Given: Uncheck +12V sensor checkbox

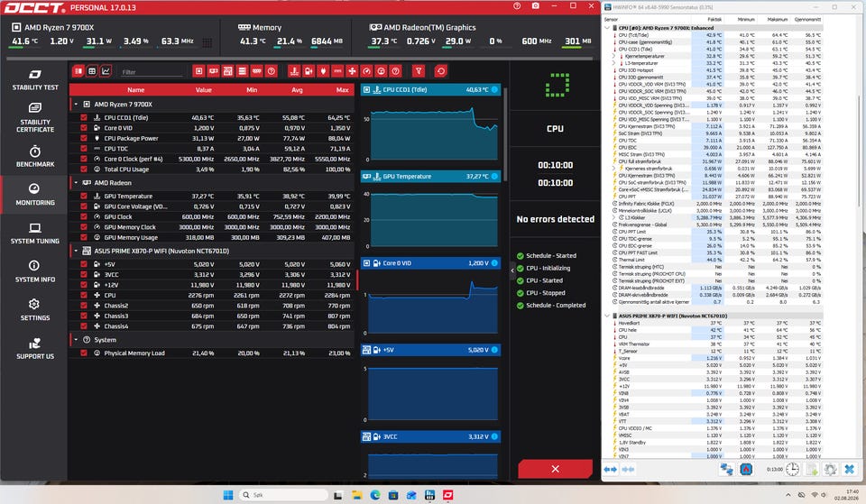Looking at the screenshot, I should pyautogui.click(x=83, y=285).
